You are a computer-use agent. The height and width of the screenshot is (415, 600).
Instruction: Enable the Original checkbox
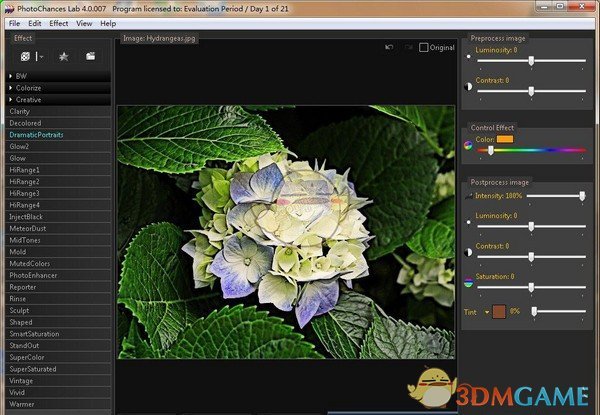(424, 47)
